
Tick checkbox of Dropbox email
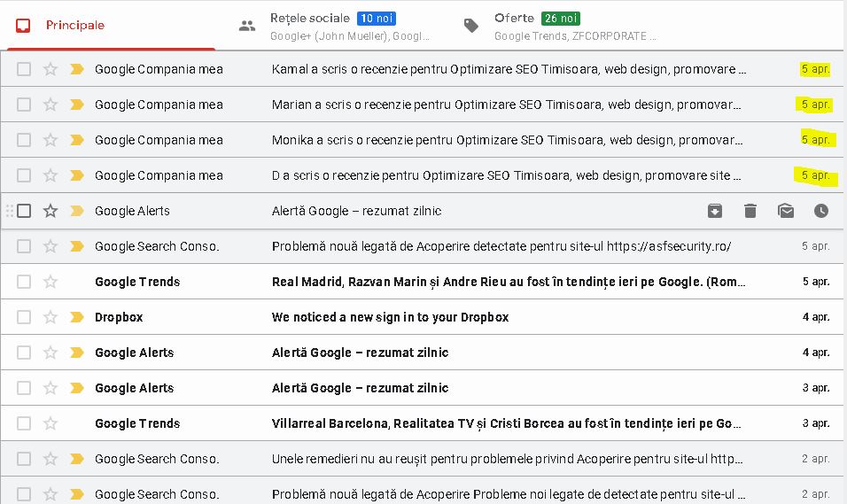click(x=24, y=317)
